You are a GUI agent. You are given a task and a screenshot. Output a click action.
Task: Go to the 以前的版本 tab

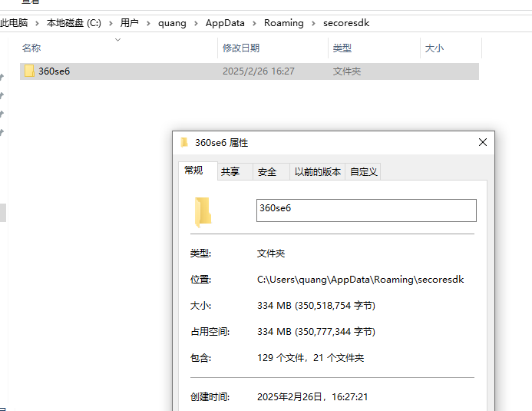click(318, 172)
